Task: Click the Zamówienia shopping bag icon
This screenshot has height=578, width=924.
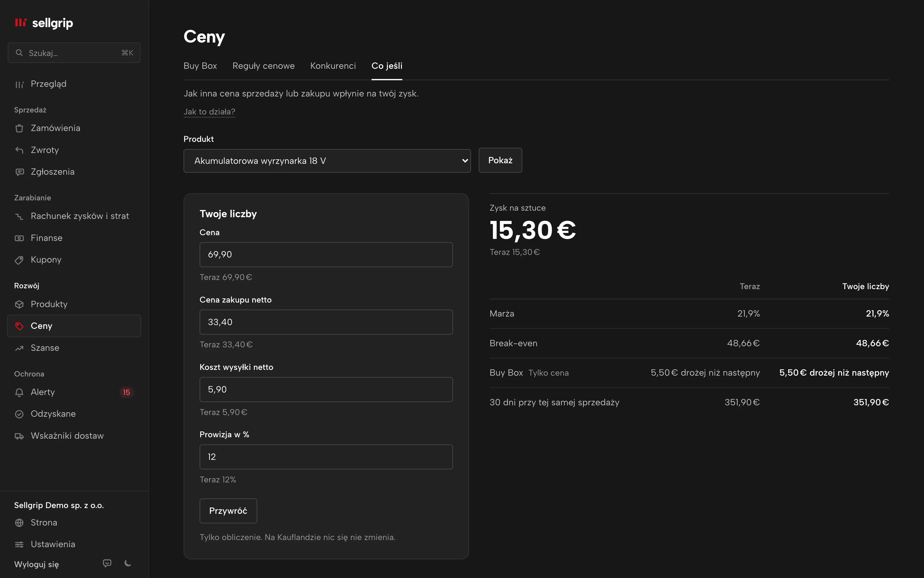Action: 19,128
